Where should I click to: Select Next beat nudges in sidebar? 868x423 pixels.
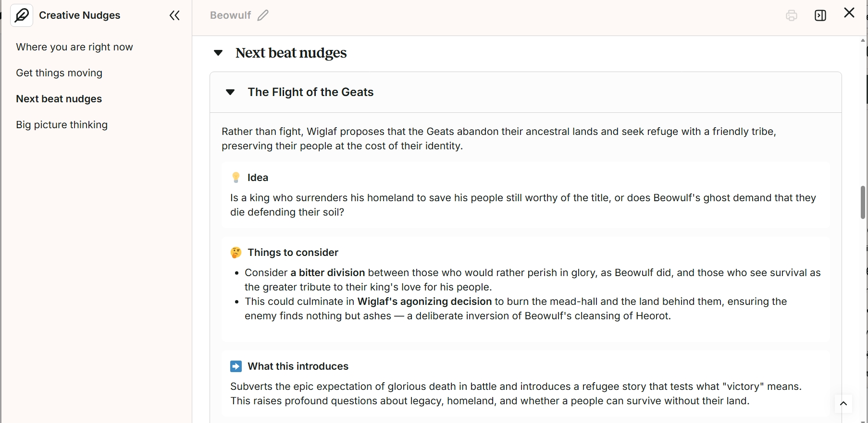click(x=59, y=99)
